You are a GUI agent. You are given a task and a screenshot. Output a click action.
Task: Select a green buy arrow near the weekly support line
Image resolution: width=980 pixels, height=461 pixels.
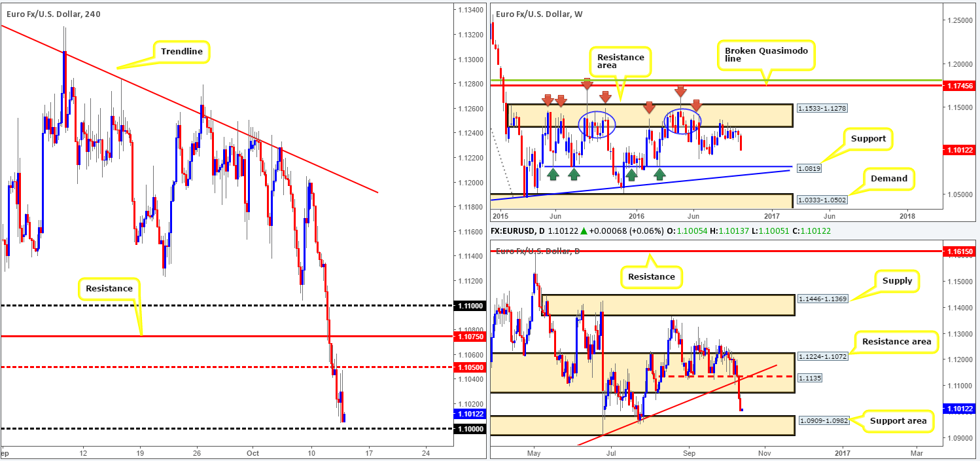554,173
